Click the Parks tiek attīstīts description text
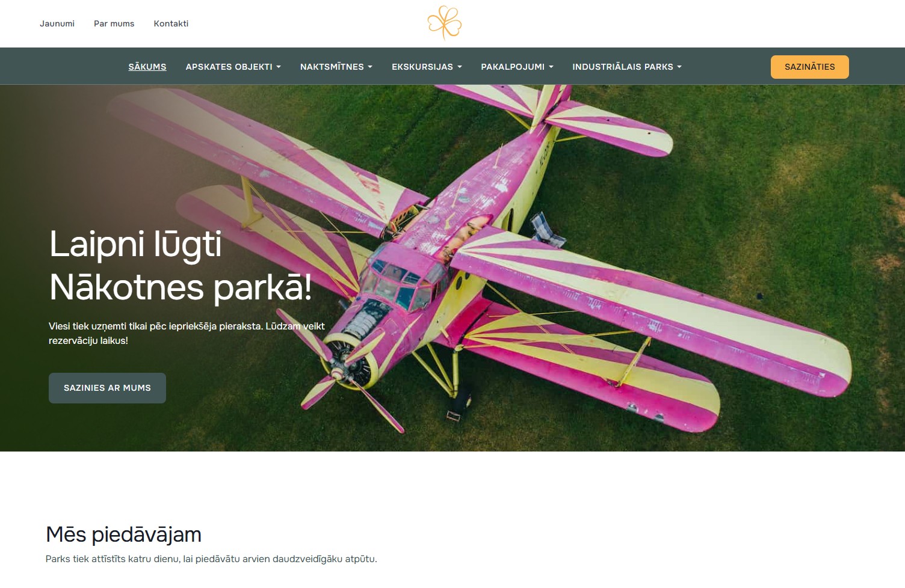This screenshot has height=588, width=905. click(x=211, y=559)
